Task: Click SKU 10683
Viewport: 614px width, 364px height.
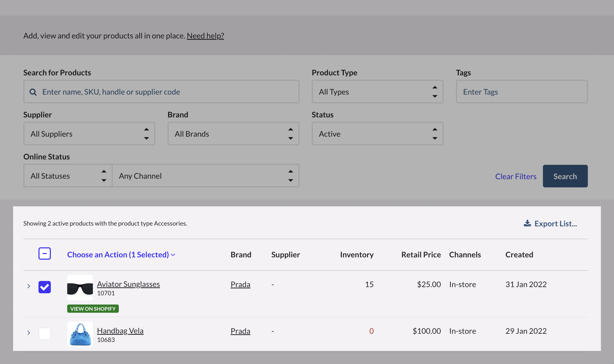Action: pos(106,340)
